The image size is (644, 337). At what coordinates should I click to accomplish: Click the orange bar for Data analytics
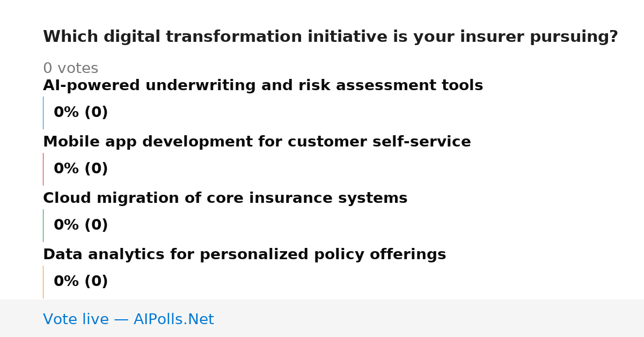[43, 282]
